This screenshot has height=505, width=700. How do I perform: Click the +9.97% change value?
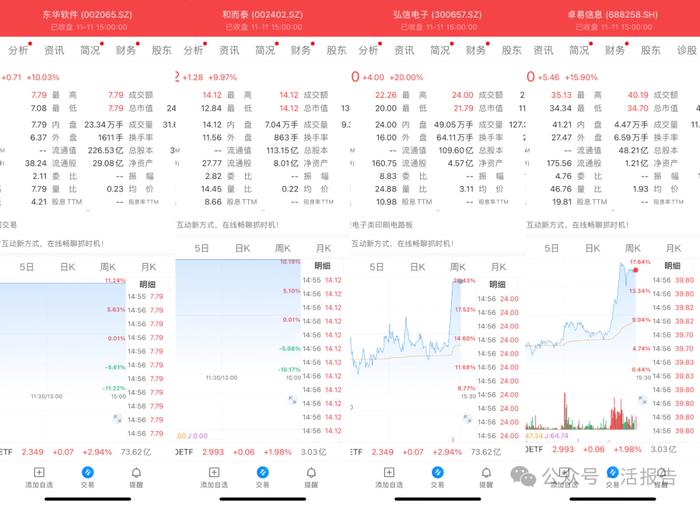(x=222, y=77)
